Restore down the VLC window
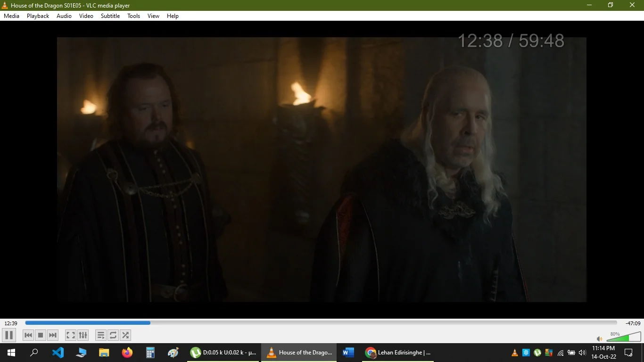 click(x=611, y=5)
